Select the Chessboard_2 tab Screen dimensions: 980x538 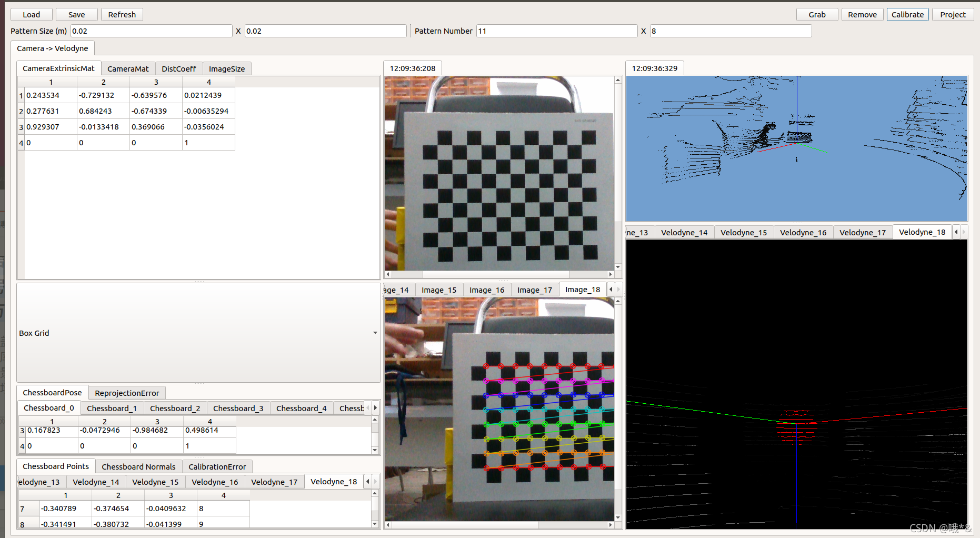175,409
